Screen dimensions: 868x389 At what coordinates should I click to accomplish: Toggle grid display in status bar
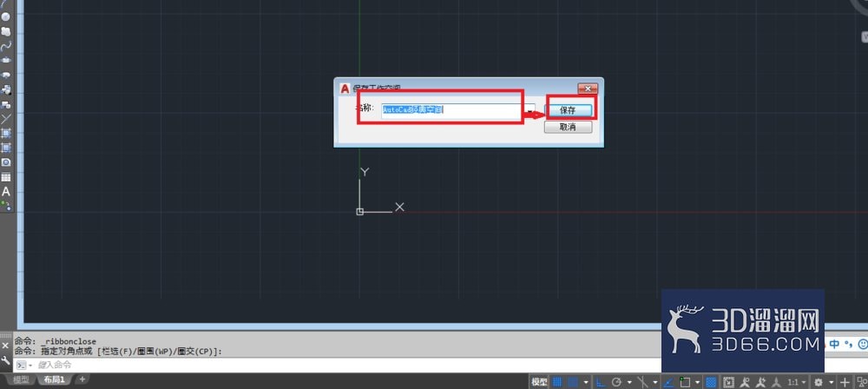(557, 382)
